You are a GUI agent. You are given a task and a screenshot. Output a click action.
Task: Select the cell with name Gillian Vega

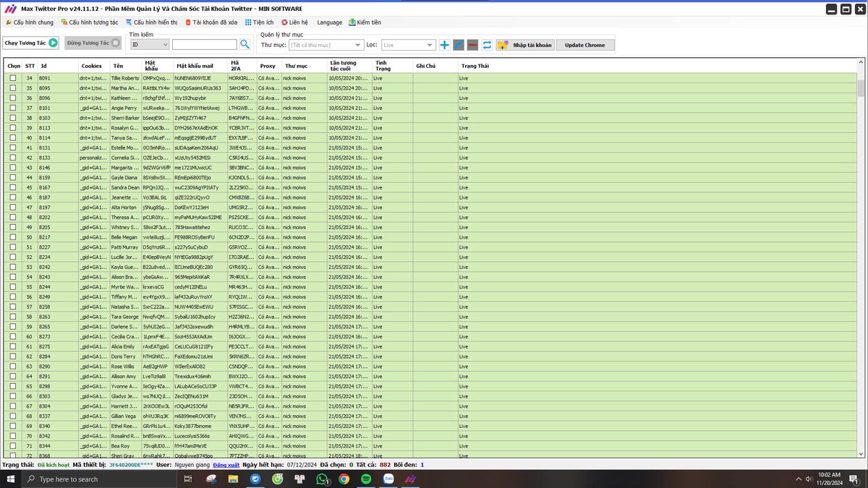pos(125,416)
